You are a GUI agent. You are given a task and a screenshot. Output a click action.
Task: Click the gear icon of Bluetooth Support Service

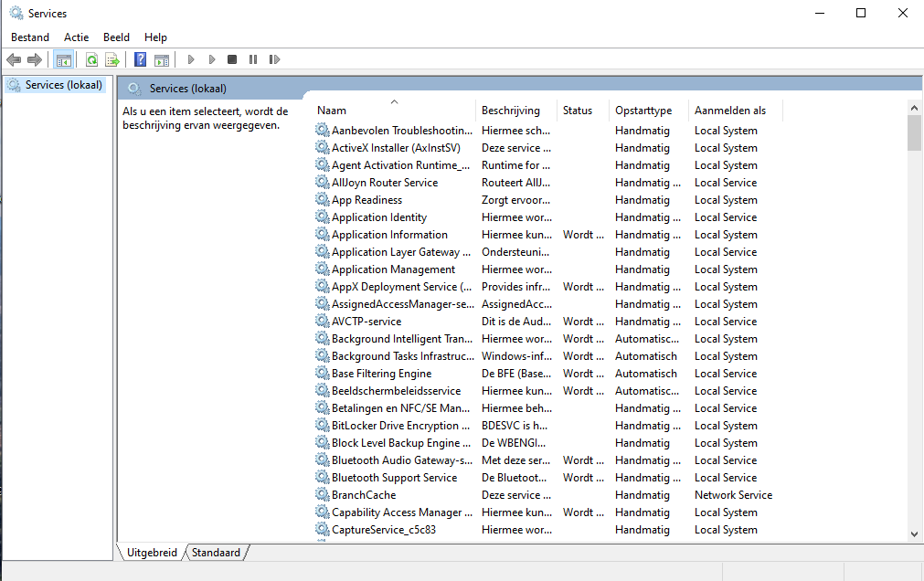click(322, 477)
